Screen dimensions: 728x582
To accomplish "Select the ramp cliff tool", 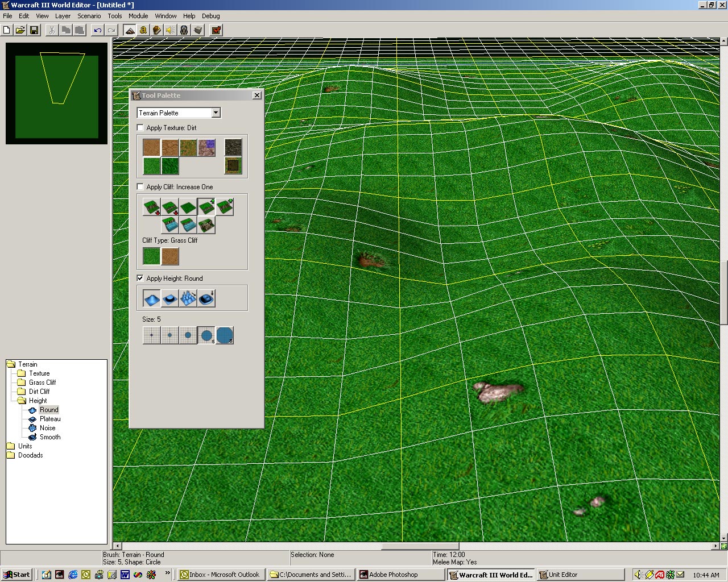I will [x=206, y=225].
